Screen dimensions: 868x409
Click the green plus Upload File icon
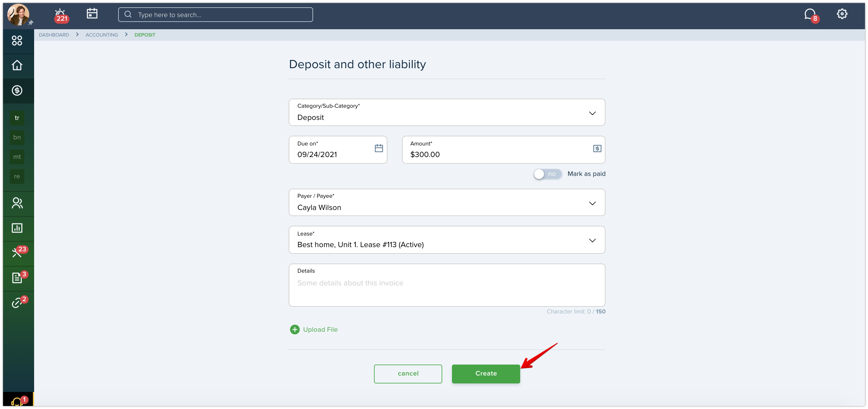point(295,330)
